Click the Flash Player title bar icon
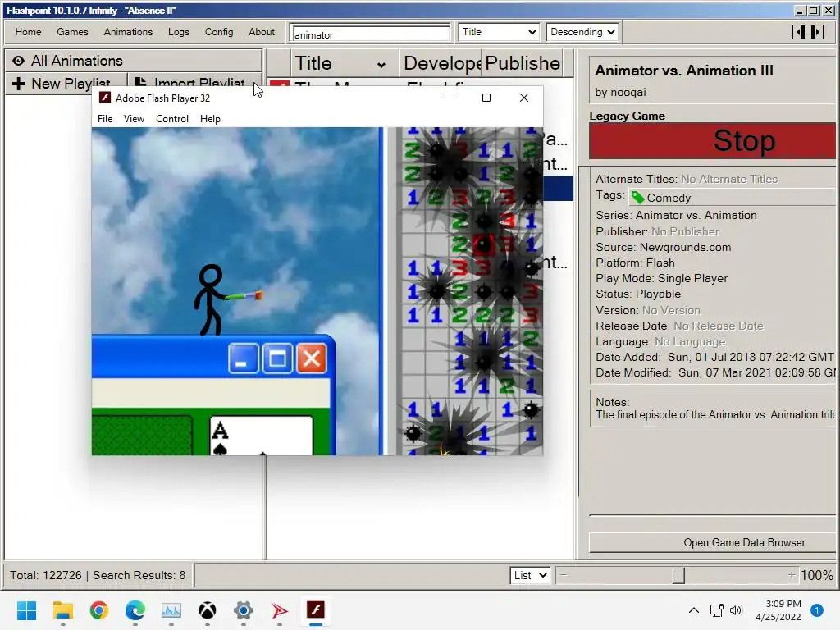 [105, 98]
